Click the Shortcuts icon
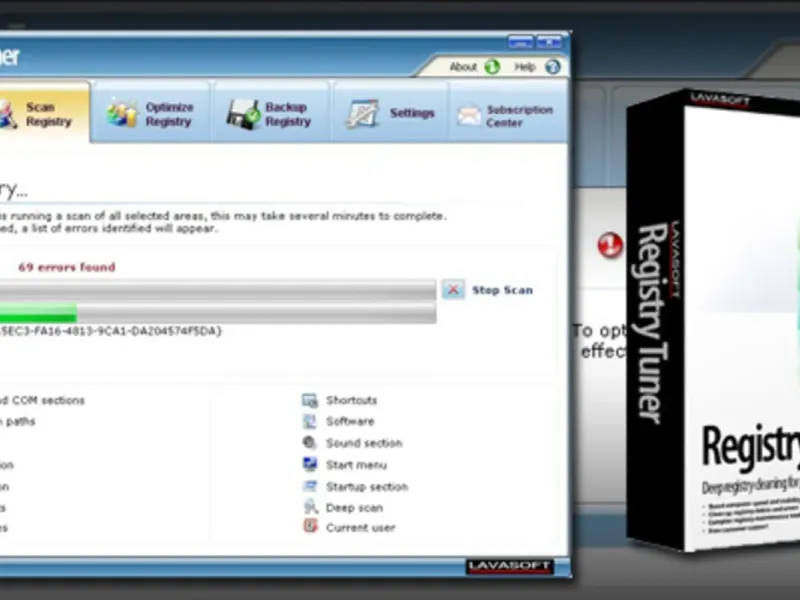Screen dimensions: 800x600 tap(310, 401)
